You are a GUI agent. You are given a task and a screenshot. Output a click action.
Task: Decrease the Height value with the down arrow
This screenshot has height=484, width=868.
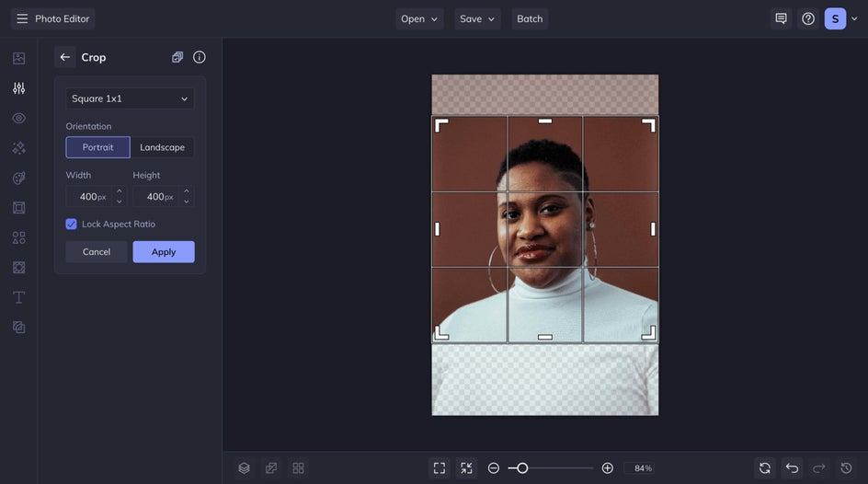(187, 202)
